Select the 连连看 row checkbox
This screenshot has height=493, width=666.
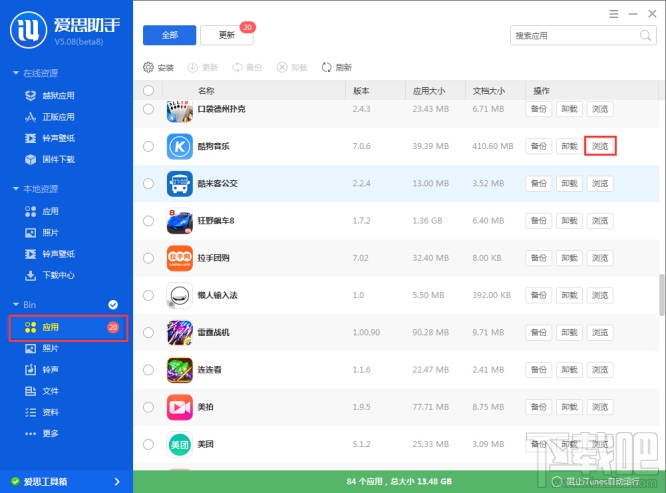point(148,370)
